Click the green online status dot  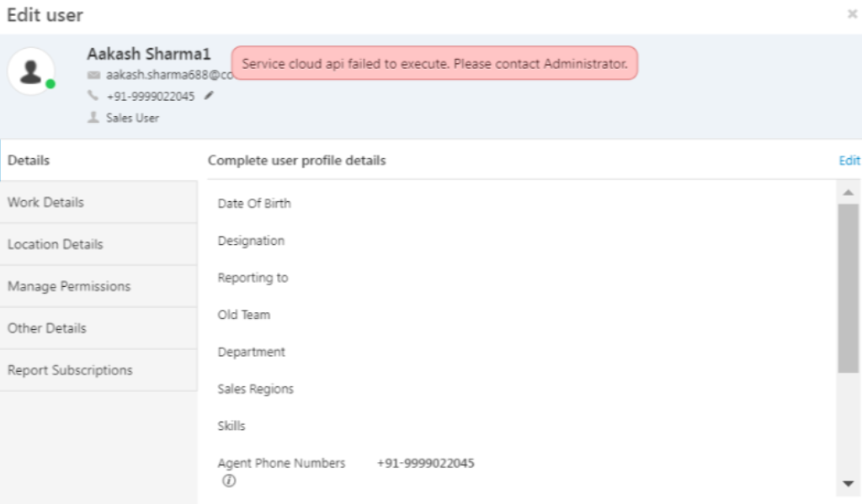(x=51, y=84)
